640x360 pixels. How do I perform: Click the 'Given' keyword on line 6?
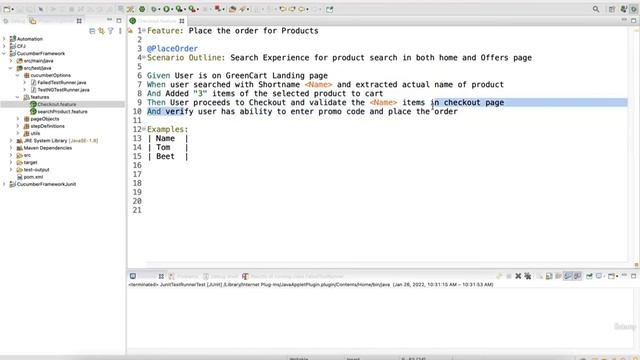pos(158,76)
